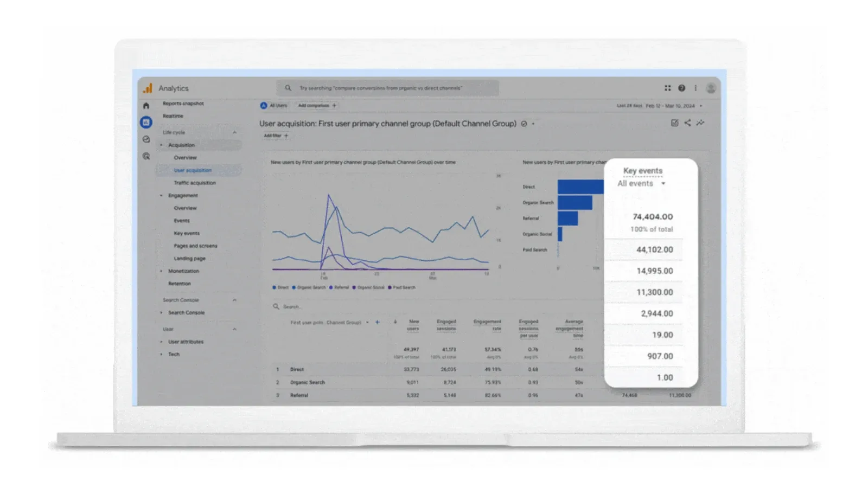Click the top search bar field
The height and width of the screenshot is (488, 868).
pyautogui.click(x=387, y=88)
